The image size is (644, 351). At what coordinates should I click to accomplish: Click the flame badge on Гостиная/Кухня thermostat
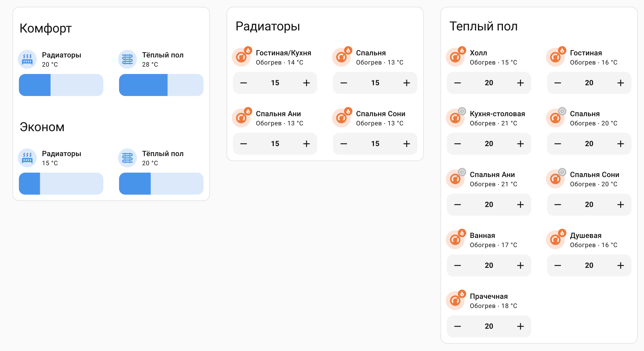(x=248, y=50)
